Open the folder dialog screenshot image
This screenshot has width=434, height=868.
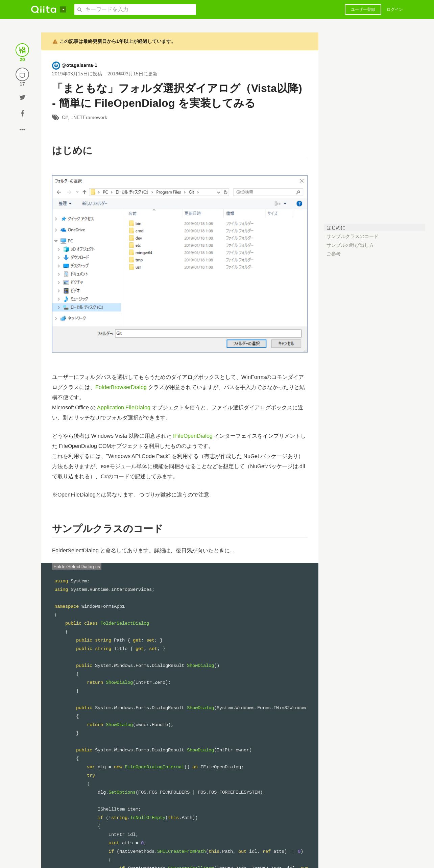point(180,264)
